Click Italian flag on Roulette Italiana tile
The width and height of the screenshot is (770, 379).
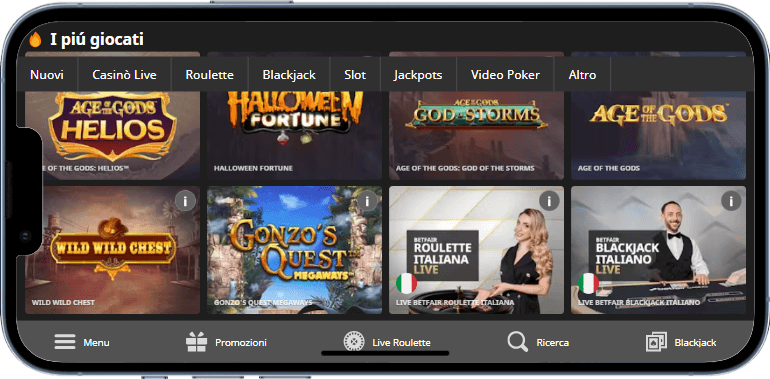[407, 283]
